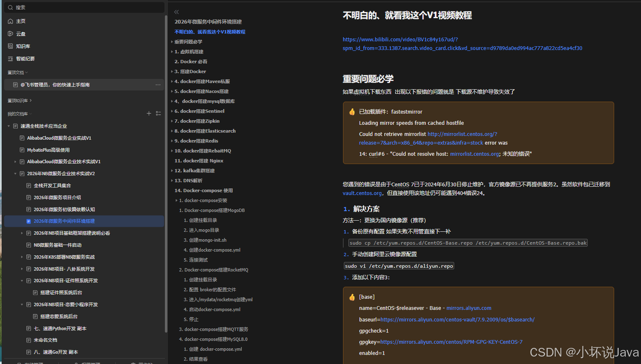Image resolution: width=641 pixels, height=364 pixels.
Task: Click the document icon of MybatisPlus高级使用
Action: click(22, 150)
